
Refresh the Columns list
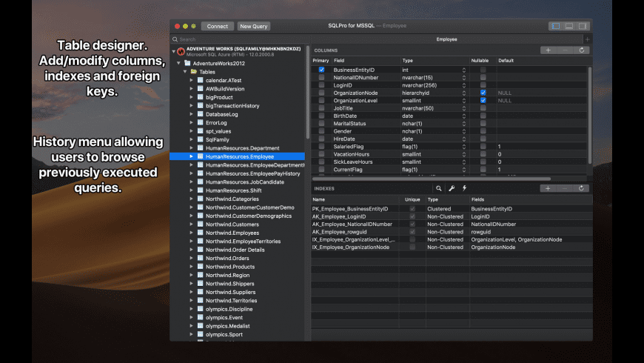click(x=582, y=50)
